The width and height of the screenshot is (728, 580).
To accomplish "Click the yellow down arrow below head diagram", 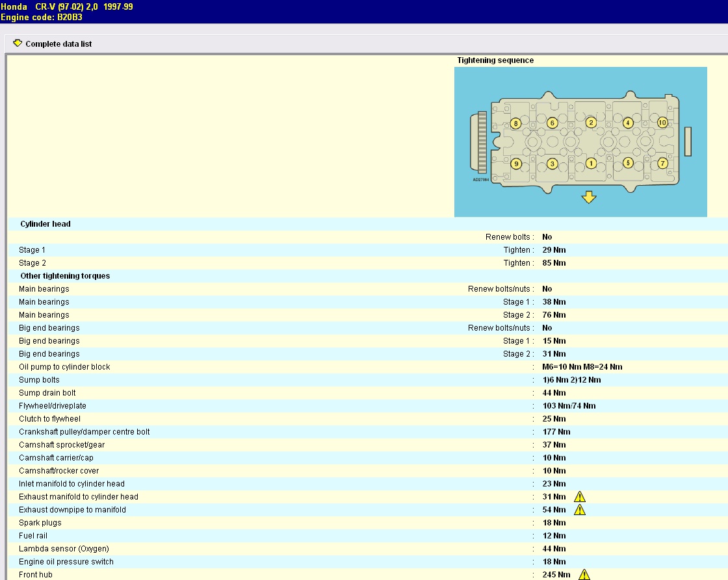I will tap(589, 197).
